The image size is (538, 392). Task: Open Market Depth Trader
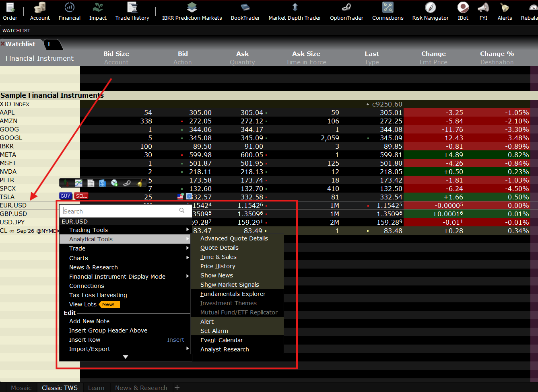point(295,11)
